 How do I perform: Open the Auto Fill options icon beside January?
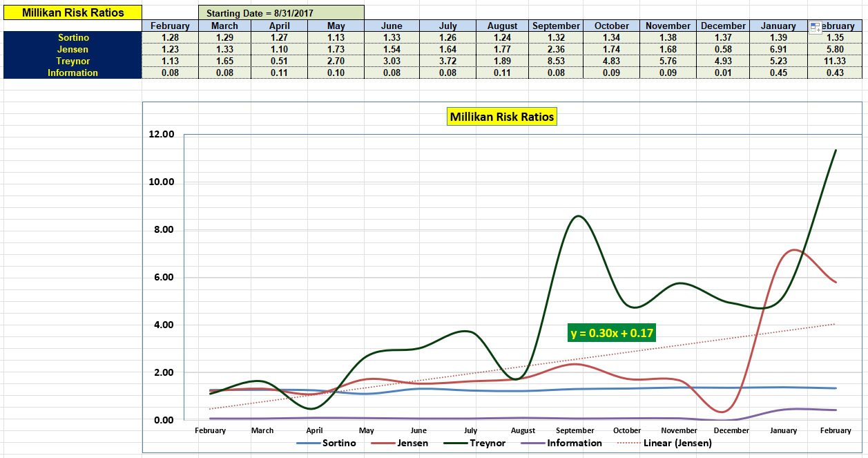(x=815, y=28)
